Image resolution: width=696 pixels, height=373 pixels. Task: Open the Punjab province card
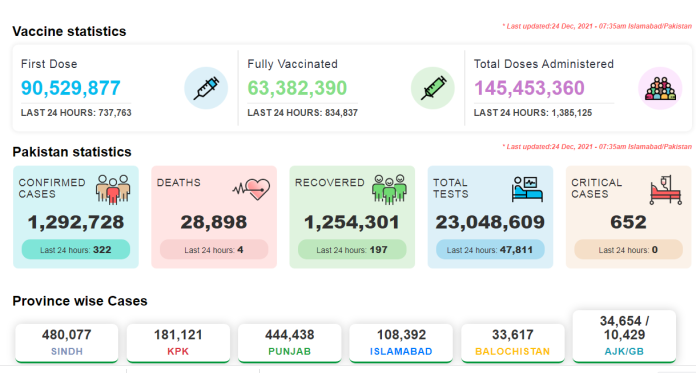click(289, 343)
